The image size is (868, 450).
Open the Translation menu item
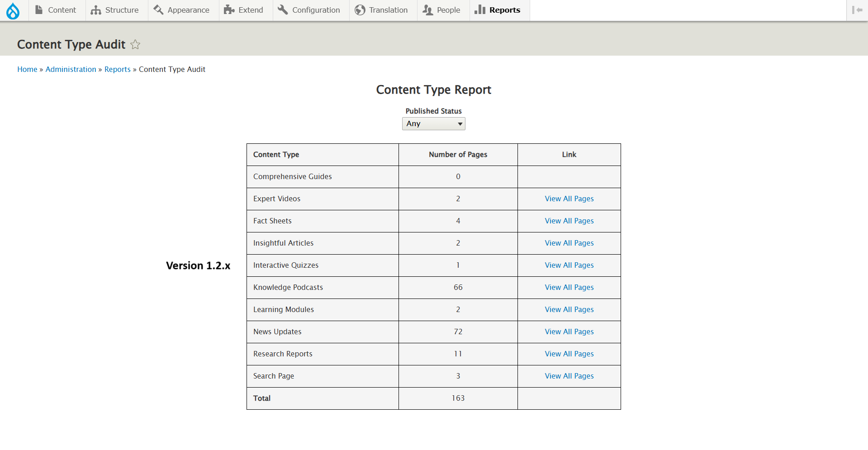coord(382,9)
